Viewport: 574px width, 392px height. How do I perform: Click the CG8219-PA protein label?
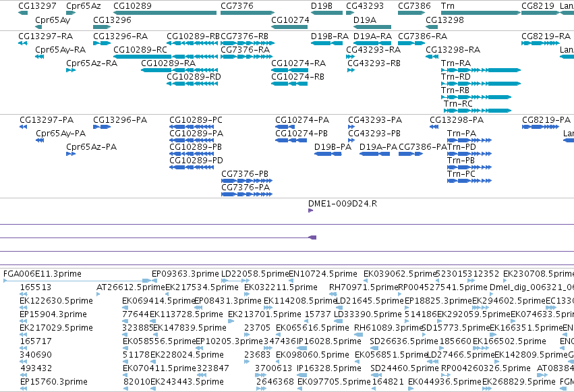(x=546, y=120)
